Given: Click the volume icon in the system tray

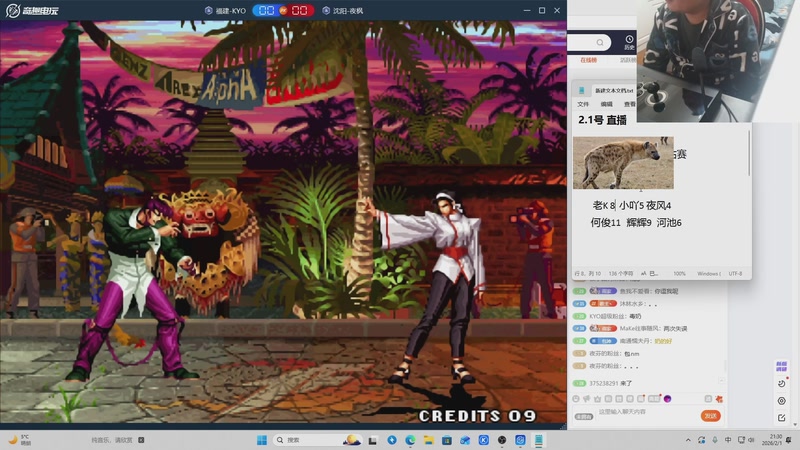Looking at the screenshot, I should click(x=752, y=440).
